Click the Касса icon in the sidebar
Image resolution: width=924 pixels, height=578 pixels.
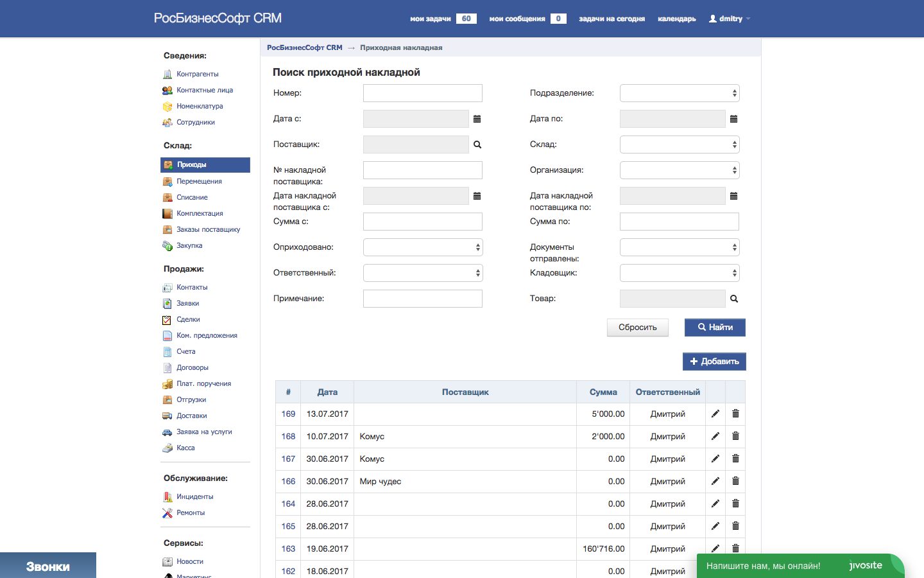tap(169, 448)
